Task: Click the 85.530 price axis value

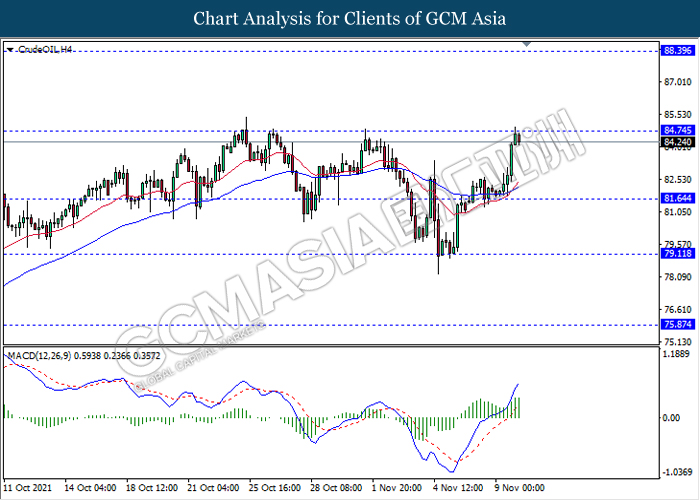Action: click(678, 115)
